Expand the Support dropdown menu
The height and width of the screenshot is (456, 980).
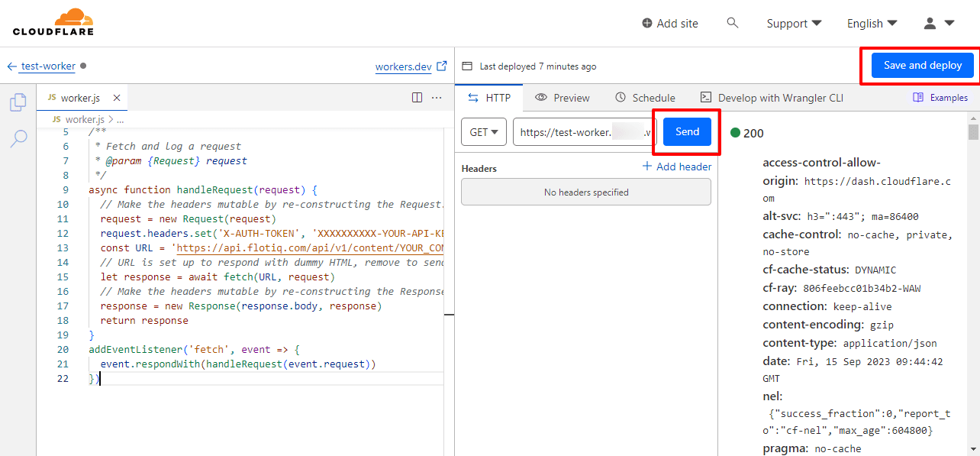(794, 24)
